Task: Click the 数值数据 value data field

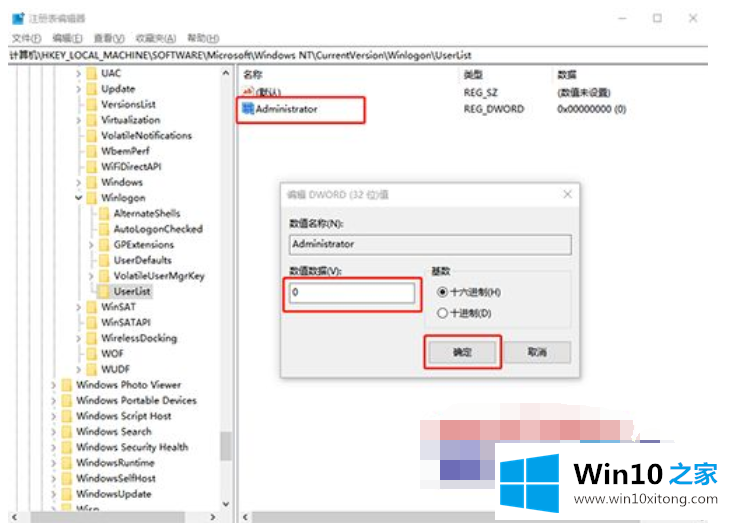Action: coord(351,293)
